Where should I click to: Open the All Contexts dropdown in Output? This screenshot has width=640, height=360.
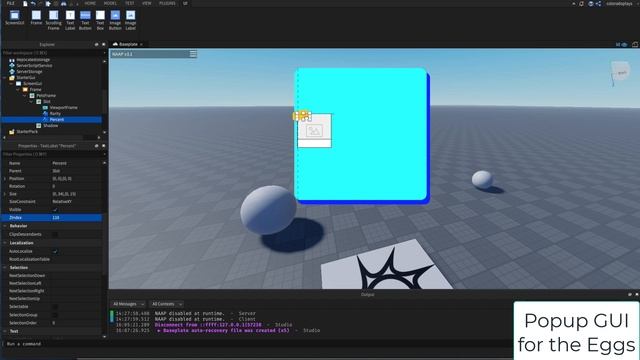[x=167, y=304]
